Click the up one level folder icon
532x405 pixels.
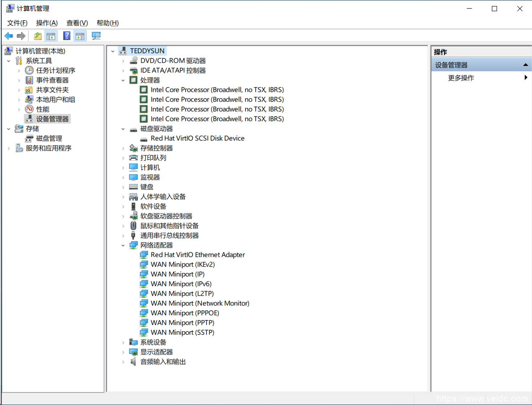38,36
